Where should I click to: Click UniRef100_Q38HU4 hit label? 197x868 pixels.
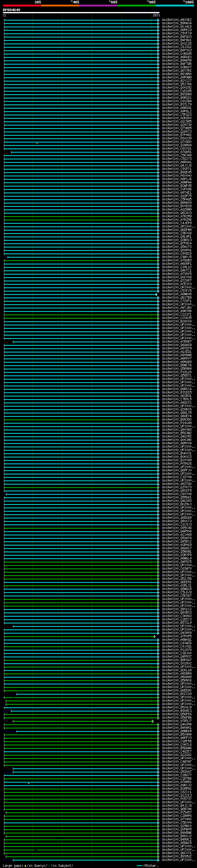click(x=176, y=145)
